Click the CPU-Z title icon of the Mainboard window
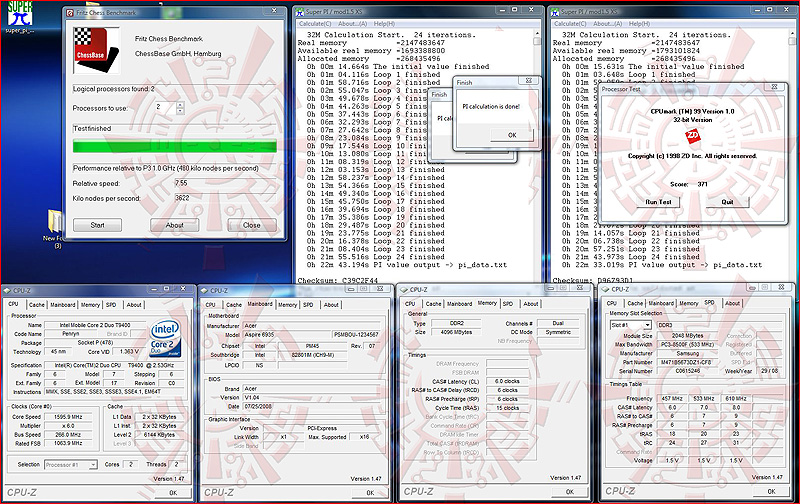Screen dimensions: 800x504 (205, 290)
